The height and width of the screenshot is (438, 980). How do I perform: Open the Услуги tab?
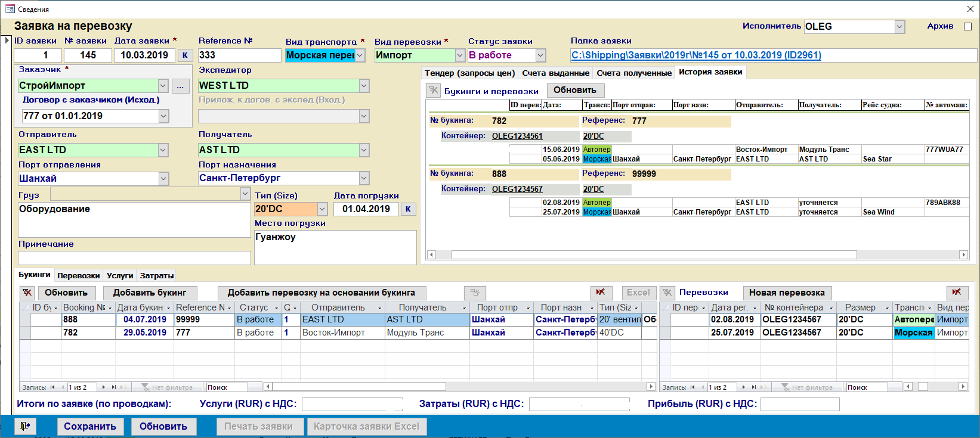120,275
